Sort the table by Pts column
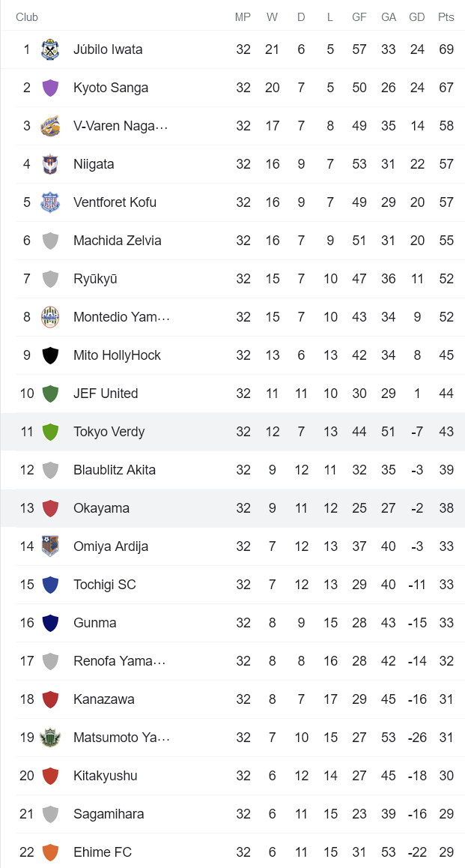This screenshot has height=868, width=465. pos(446,16)
